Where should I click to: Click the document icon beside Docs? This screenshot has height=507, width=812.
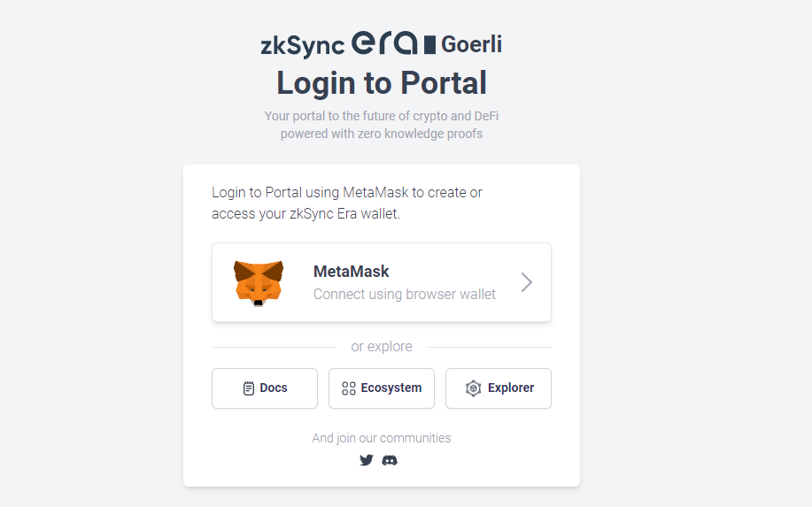point(249,388)
